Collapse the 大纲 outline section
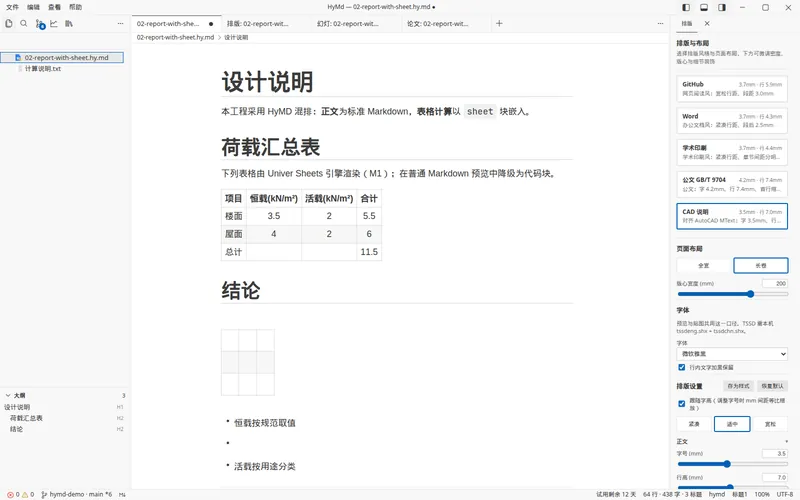This screenshot has height=500, width=800. [x=8, y=395]
